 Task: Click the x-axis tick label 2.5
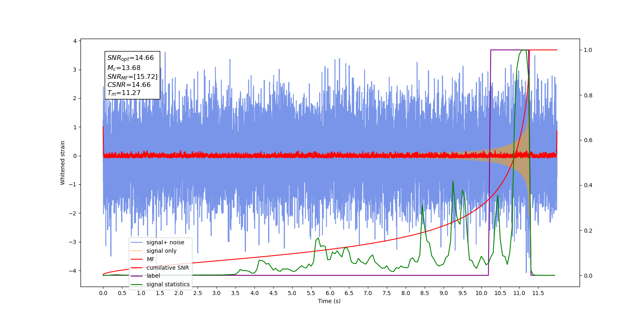(x=198, y=293)
